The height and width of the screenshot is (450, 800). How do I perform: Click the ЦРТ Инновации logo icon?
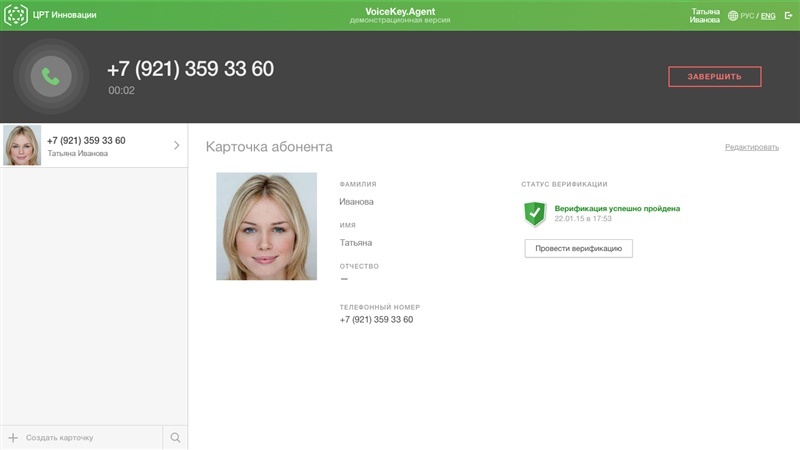coord(16,15)
